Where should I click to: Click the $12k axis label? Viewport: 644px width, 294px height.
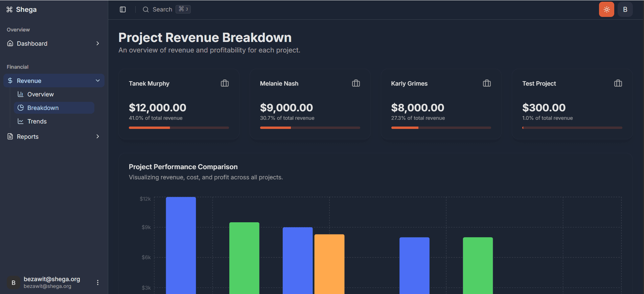145,199
